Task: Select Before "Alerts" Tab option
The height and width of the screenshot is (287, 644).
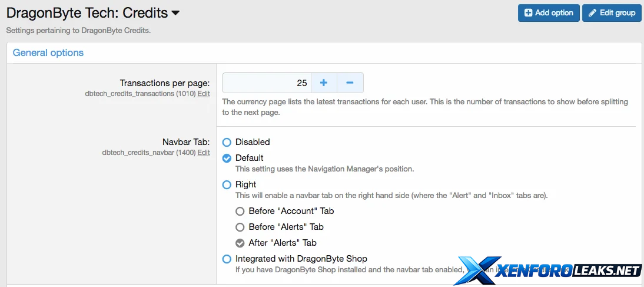Action: coord(240,227)
